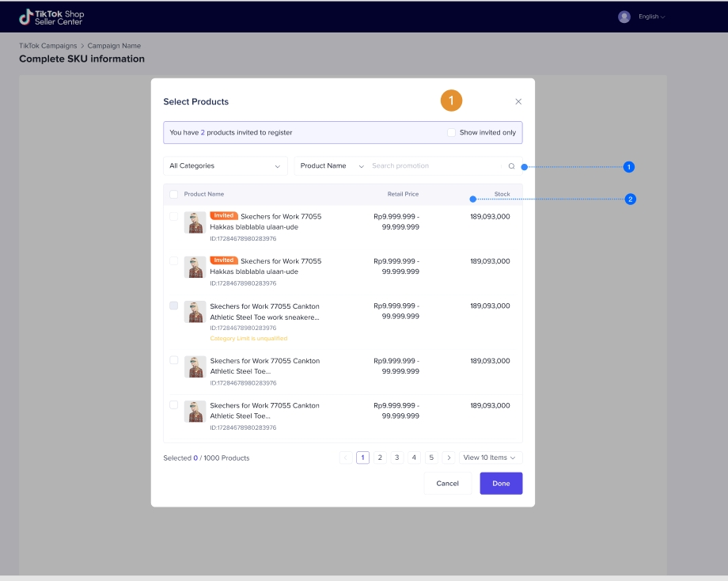Open the View 10 Items dropdown
This screenshot has height=581, width=728.
click(x=490, y=458)
